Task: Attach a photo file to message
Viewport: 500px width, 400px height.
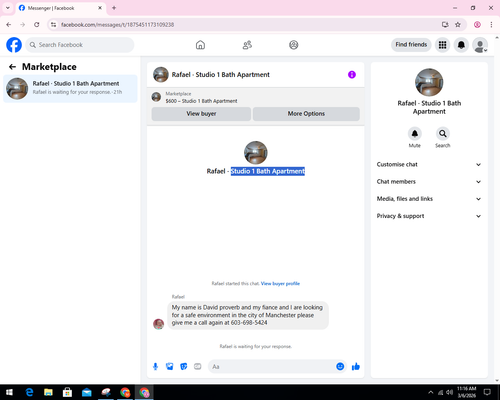Action: (x=170, y=367)
